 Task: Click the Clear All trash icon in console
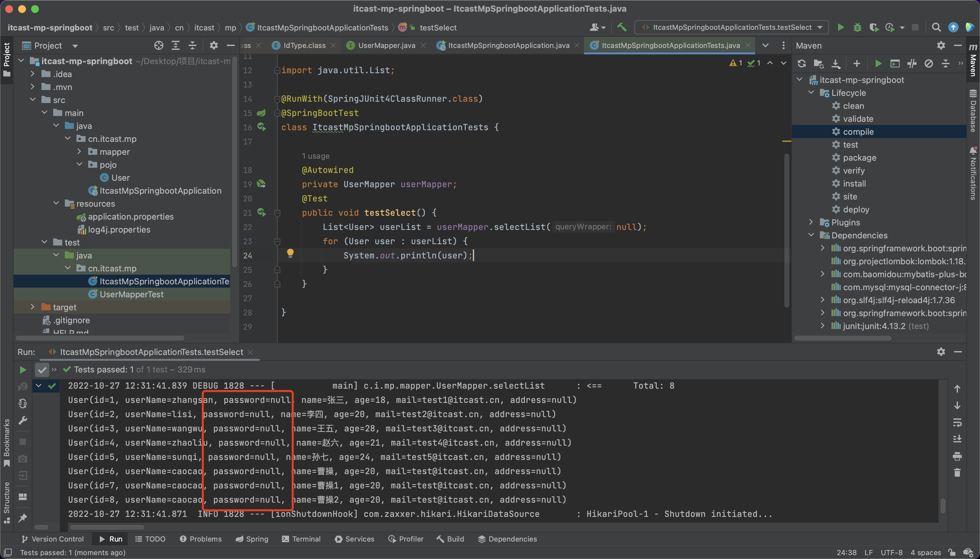pyautogui.click(x=957, y=473)
